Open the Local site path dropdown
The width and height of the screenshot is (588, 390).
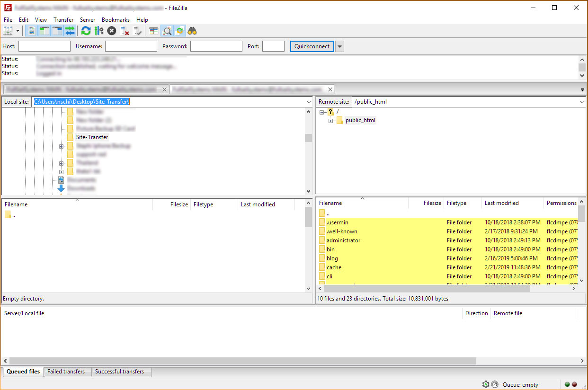[x=309, y=102]
